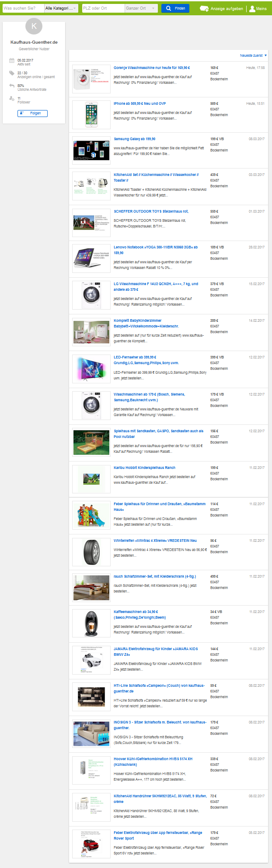Open the Spielhaus mit Sandkasten listing

pos(159,434)
